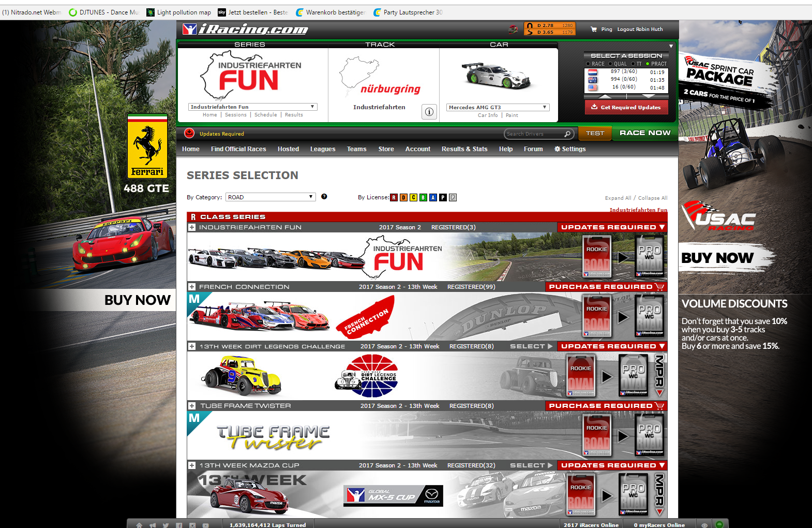Toggle the D license filter
812x528 pixels.
(x=404, y=197)
